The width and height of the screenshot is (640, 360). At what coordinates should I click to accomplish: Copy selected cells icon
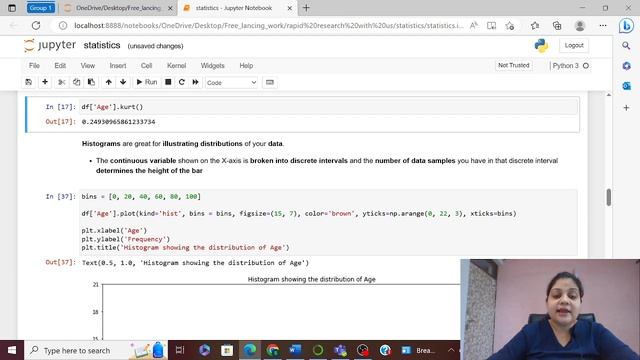[x=76, y=82]
